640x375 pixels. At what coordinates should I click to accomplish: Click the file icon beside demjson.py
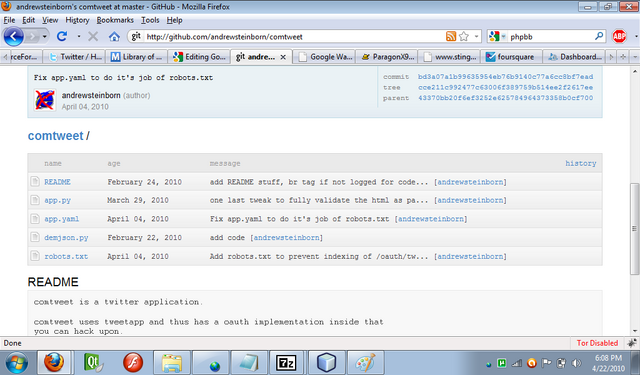(35, 237)
